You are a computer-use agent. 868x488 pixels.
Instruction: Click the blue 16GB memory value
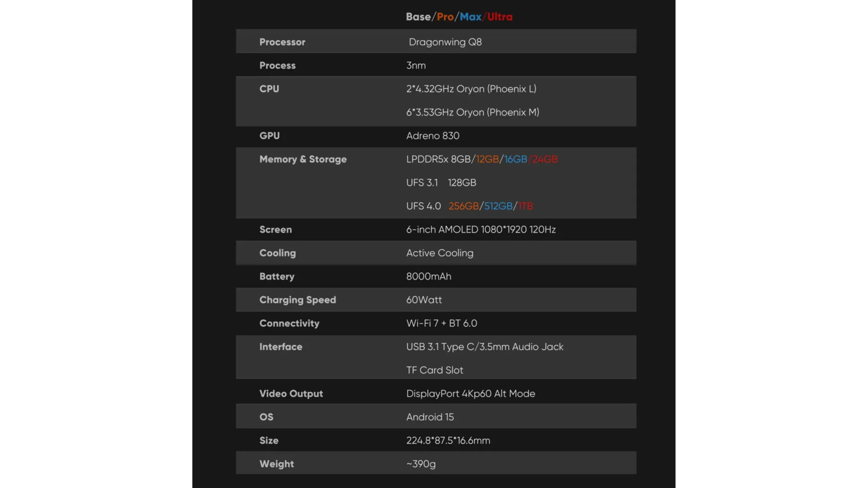pos(515,159)
